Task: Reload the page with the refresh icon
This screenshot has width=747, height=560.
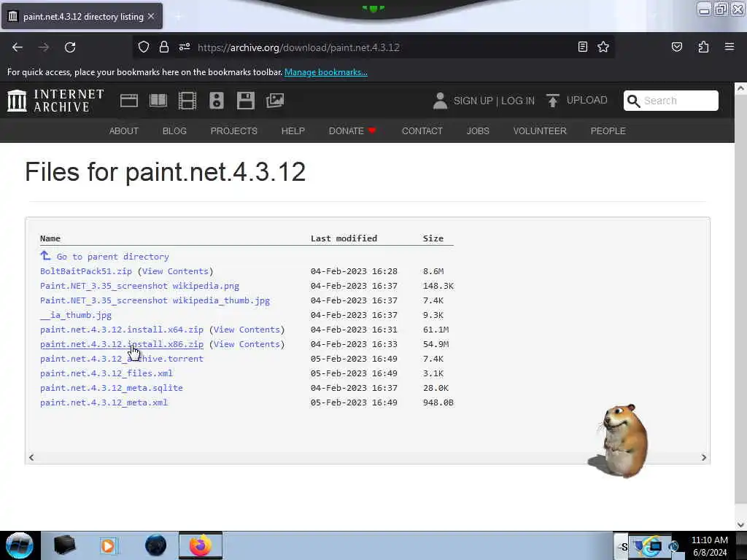Action: (70, 47)
